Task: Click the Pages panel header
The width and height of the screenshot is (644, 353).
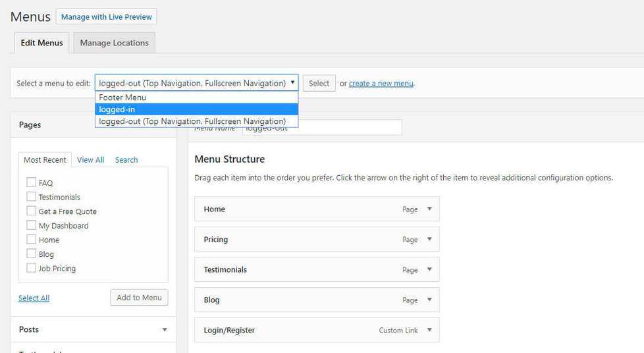Action: pyautogui.click(x=94, y=124)
